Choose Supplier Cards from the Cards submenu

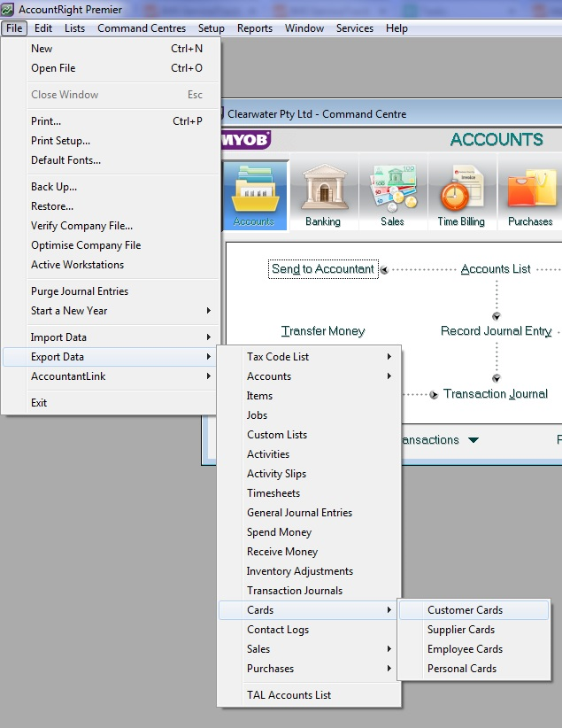pyautogui.click(x=473, y=630)
